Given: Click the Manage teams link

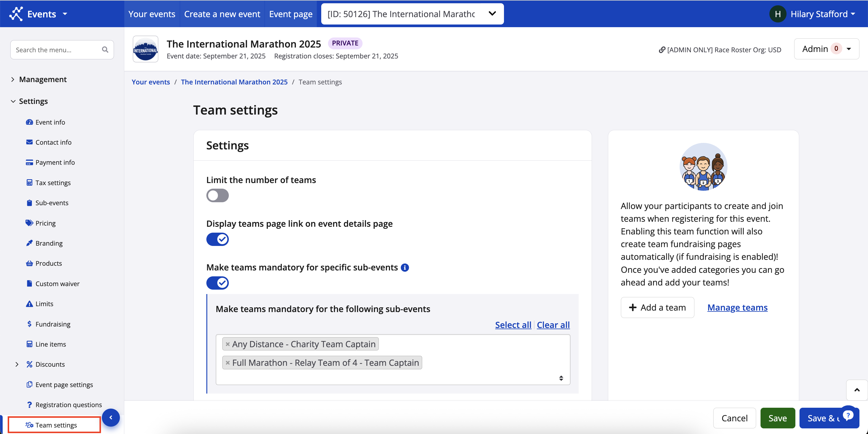Looking at the screenshot, I should coord(737,307).
